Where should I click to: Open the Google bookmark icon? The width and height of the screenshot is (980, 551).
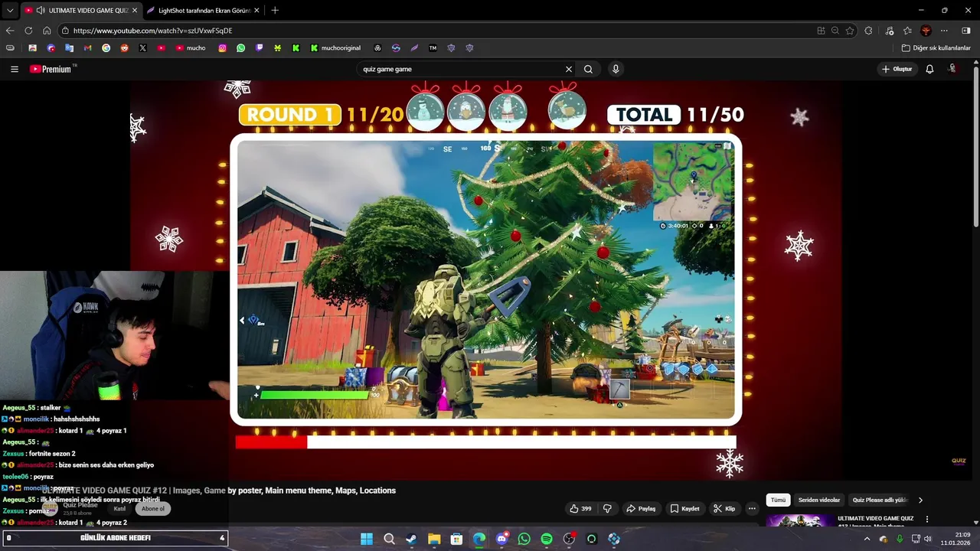click(106, 47)
